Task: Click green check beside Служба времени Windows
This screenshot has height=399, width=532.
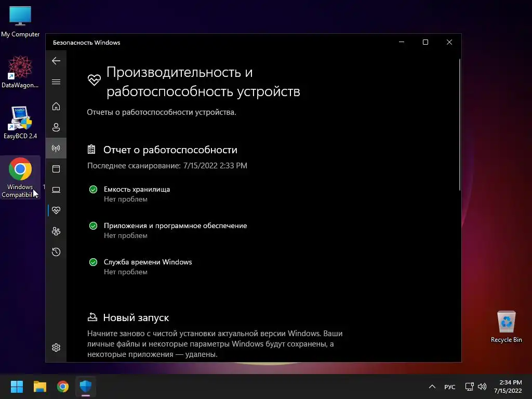Action: click(x=94, y=262)
